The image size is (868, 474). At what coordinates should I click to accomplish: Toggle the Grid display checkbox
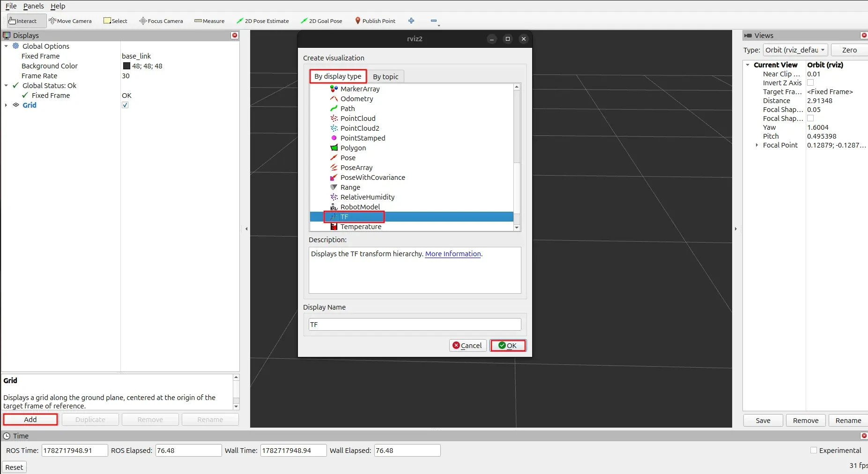click(x=125, y=105)
